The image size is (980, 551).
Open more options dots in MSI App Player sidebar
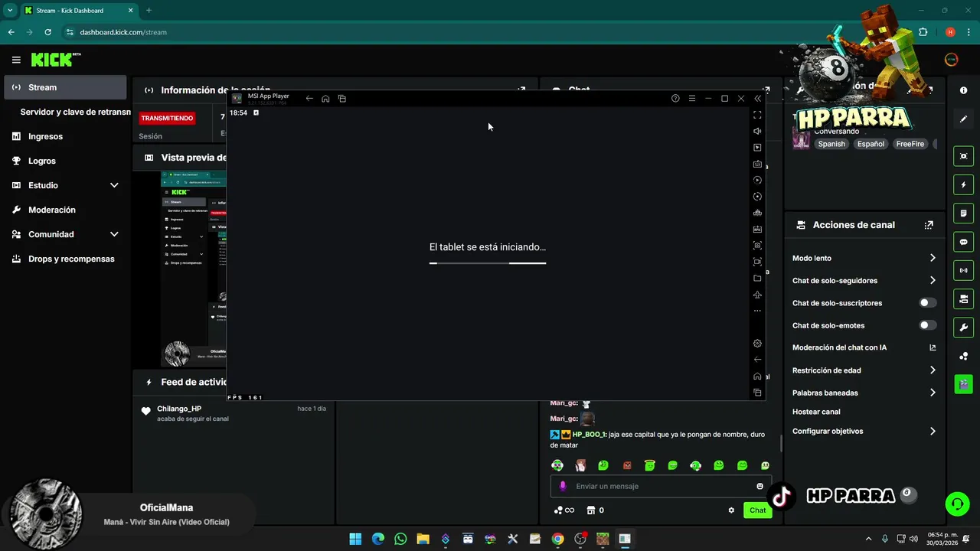[757, 311]
